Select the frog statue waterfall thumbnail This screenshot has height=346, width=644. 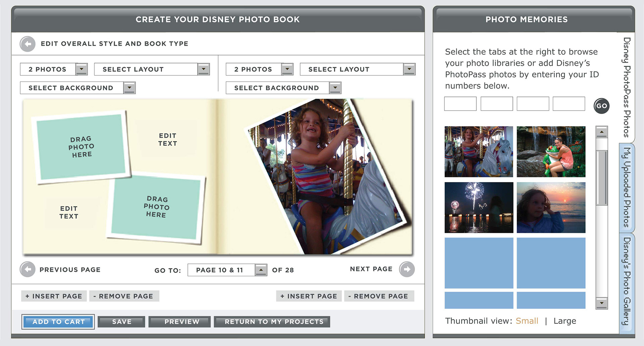[551, 152]
